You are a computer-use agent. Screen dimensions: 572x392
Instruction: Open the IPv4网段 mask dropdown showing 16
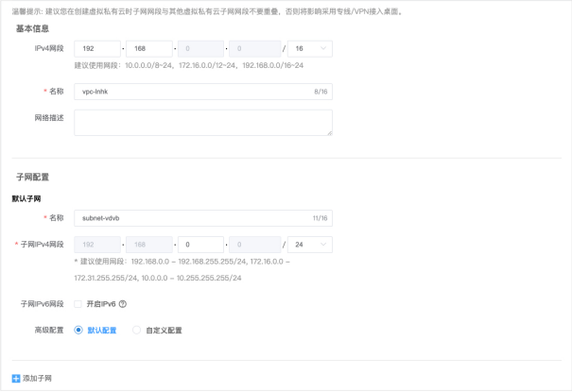[311, 48]
